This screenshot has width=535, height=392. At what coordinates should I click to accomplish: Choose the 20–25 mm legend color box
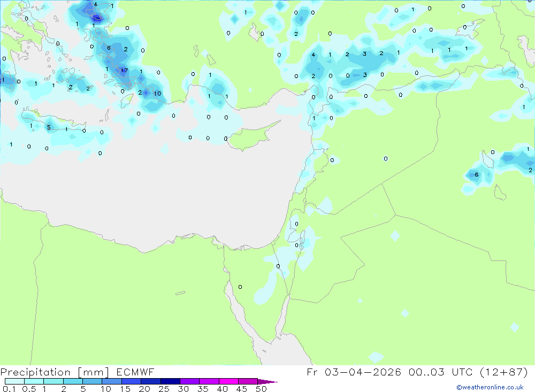(x=150, y=381)
